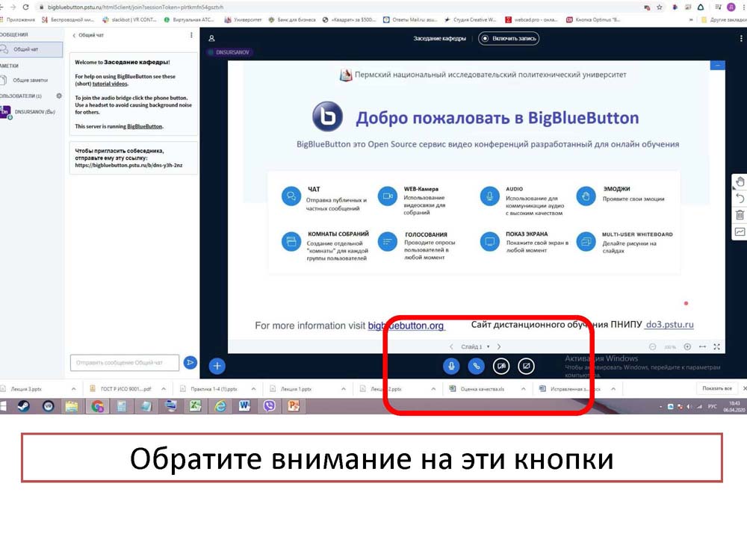Open the tutorial videos link

coord(110,84)
